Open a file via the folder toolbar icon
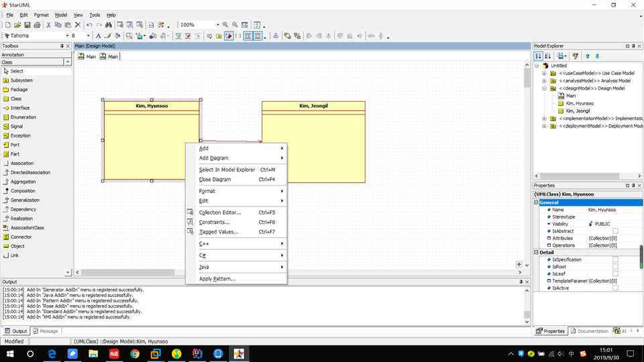This screenshot has height=362, width=644. pyautogui.click(x=17, y=25)
